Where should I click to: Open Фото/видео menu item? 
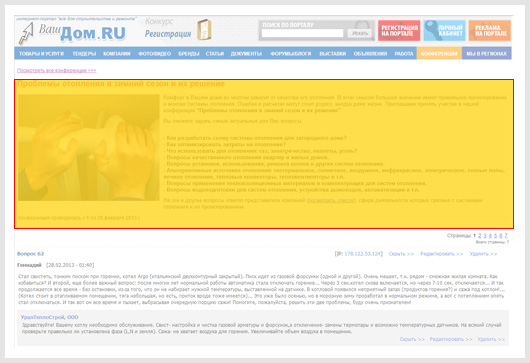tap(154, 53)
